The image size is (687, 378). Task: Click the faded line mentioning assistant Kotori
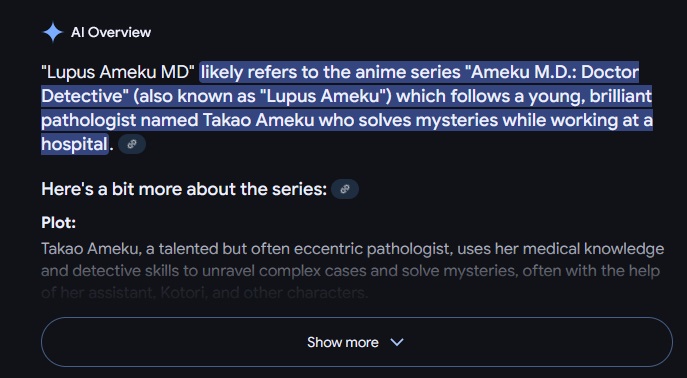[205, 293]
